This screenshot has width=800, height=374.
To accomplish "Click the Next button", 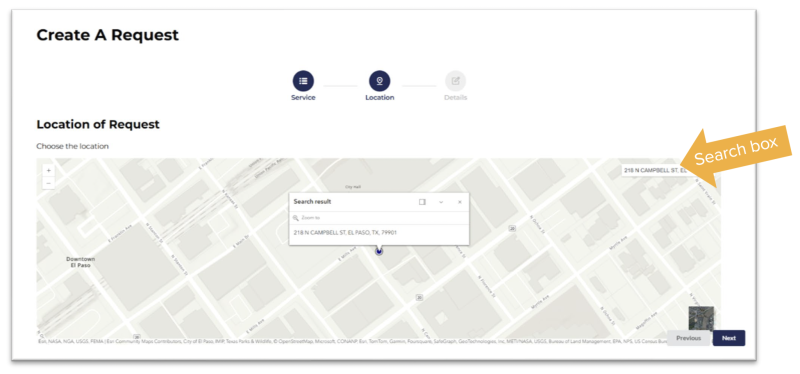I will [x=729, y=338].
